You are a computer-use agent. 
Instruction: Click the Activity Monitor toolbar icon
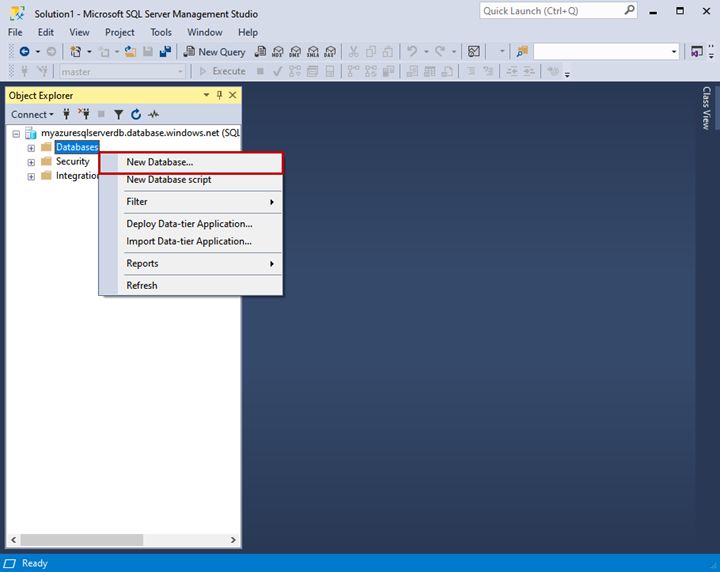click(473, 51)
